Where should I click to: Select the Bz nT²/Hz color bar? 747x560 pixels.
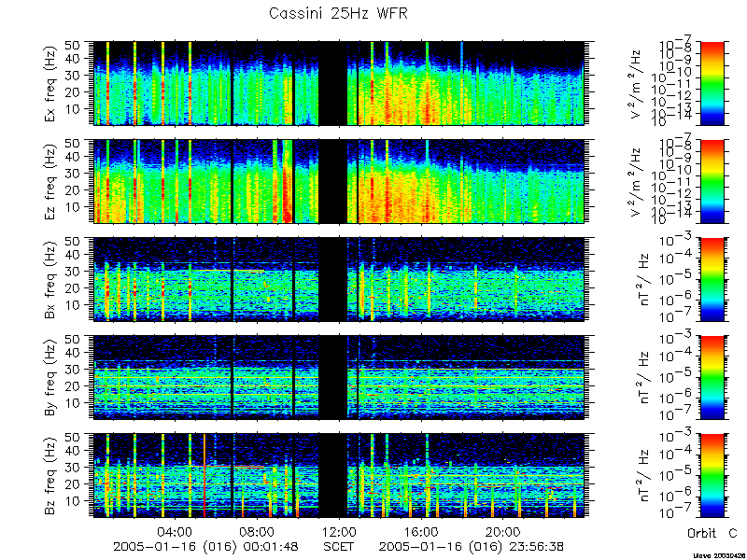712,476
